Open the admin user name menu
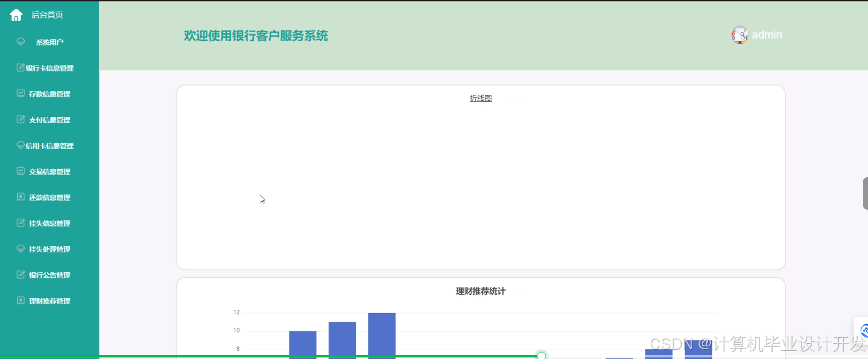Viewport: 868px width, 359px height. 767,35
